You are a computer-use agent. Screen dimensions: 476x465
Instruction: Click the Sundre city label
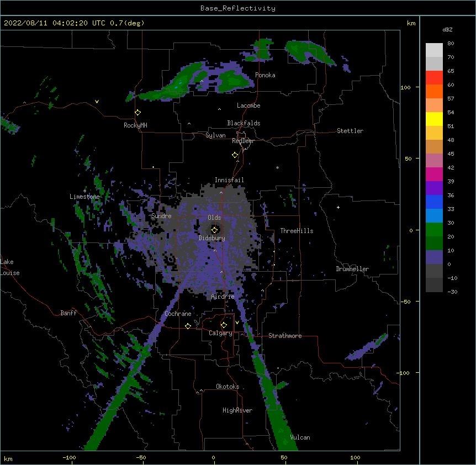pos(161,216)
